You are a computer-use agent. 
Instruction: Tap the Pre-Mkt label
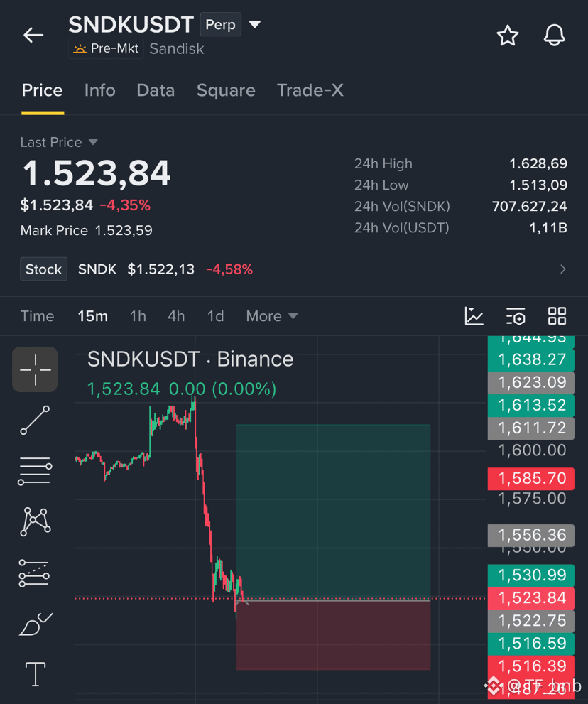point(106,48)
